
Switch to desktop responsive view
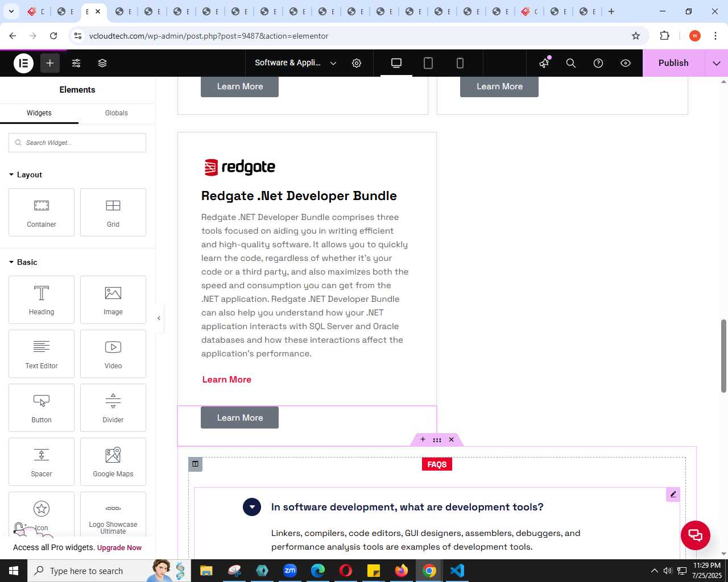click(x=396, y=63)
